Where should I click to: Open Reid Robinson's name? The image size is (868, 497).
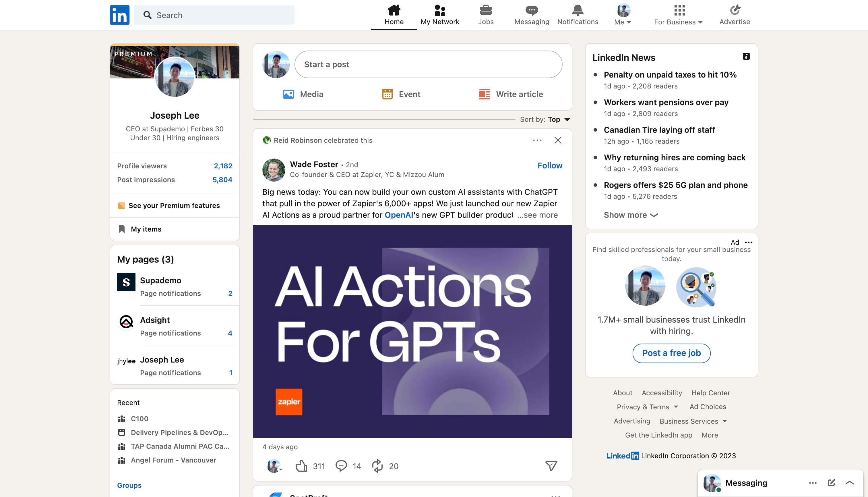pos(297,140)
